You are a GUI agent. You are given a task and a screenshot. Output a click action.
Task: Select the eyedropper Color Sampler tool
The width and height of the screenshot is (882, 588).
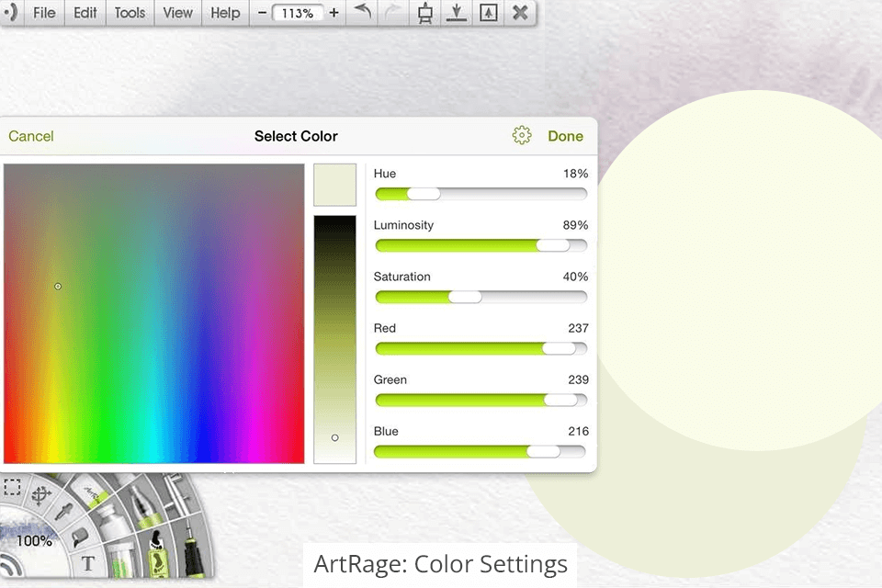64,512
